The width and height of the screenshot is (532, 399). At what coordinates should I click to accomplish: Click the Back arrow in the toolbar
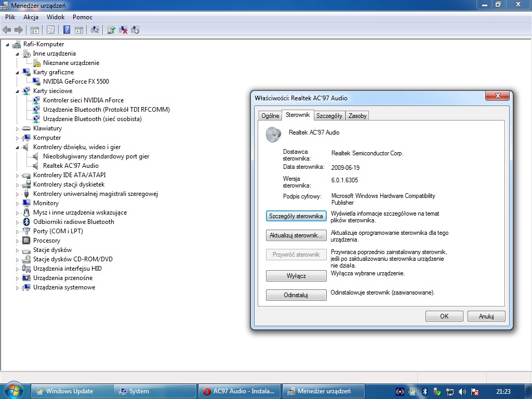coord(7,30)
